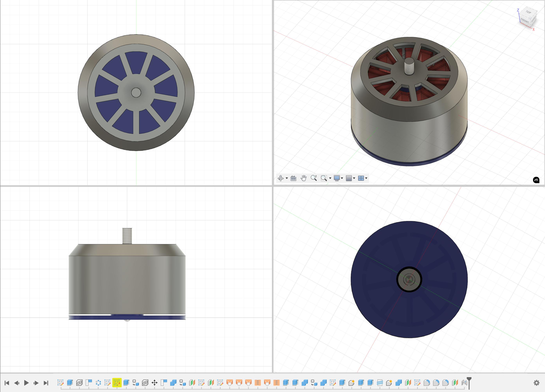Step back one feature in timeline
Screen dimensions: 545x392
(17, 383)
